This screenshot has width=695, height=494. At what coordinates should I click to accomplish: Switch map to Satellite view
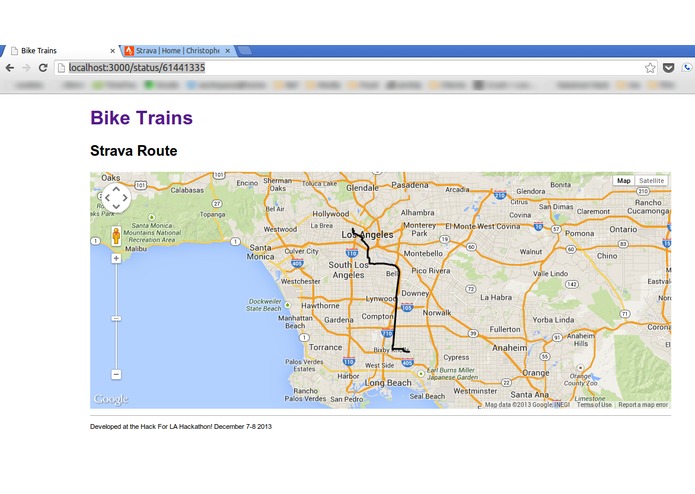(x=652, y=181)
